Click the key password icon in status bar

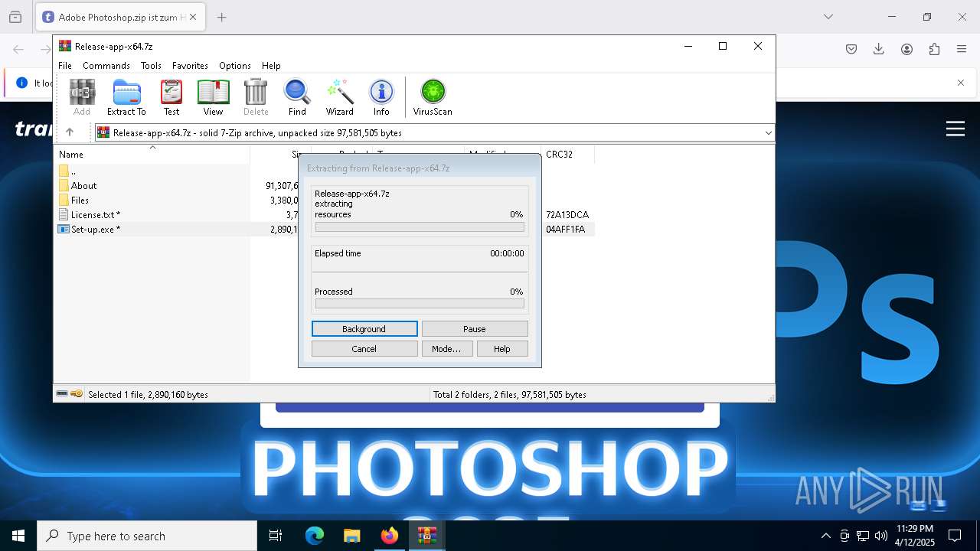tap(77, 394)
